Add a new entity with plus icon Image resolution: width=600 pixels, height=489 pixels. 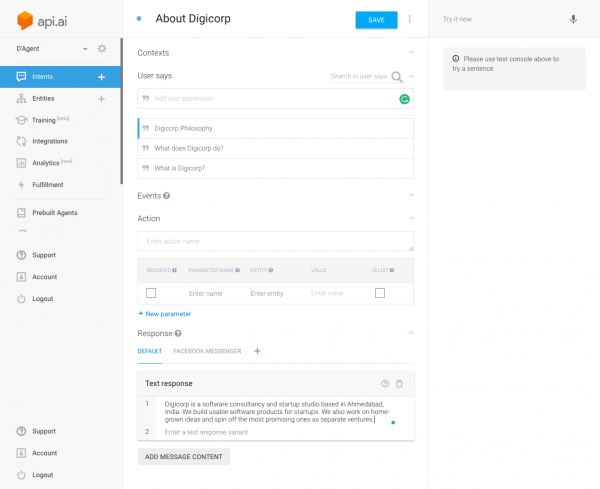[101, 99]
